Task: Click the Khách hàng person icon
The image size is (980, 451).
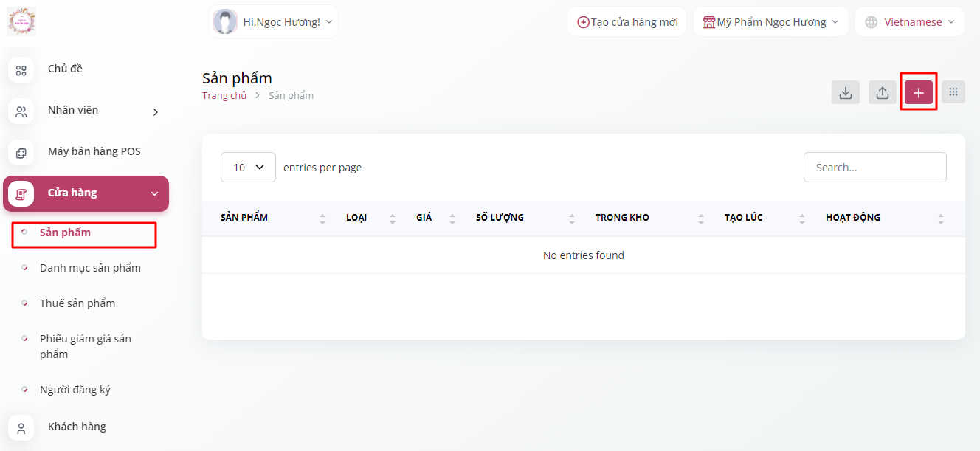Action: click(21, 428)
